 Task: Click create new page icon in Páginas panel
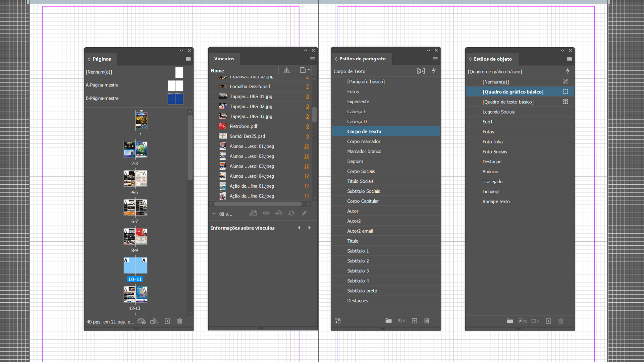pos(167,321)
